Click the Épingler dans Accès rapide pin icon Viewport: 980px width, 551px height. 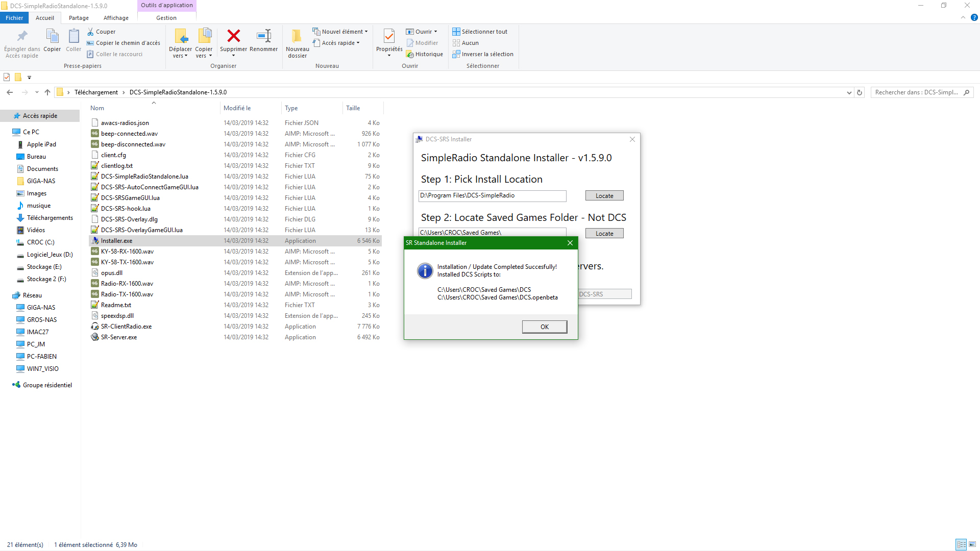point(22,36)
